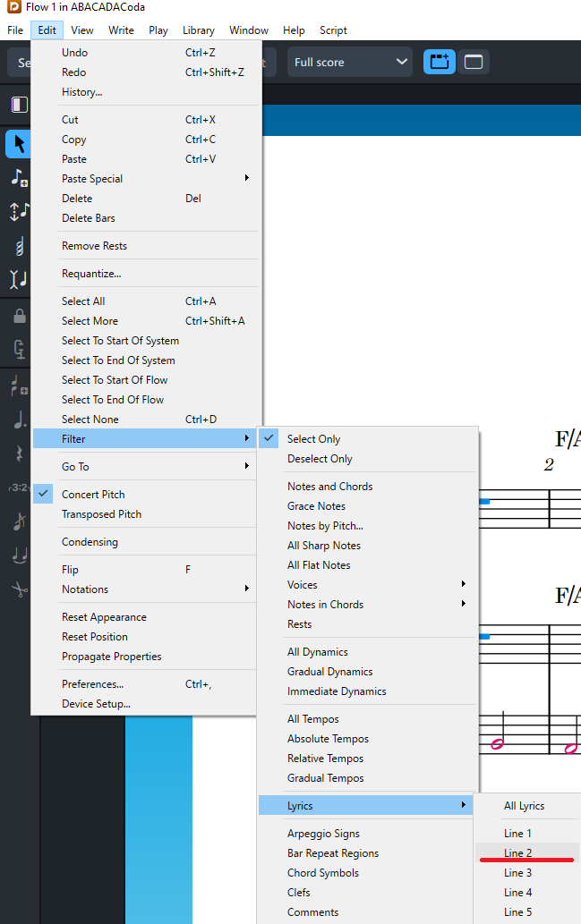581x924 pixels.
Task: Click the pitch-before-duration note tool
Action: [19, 211]
